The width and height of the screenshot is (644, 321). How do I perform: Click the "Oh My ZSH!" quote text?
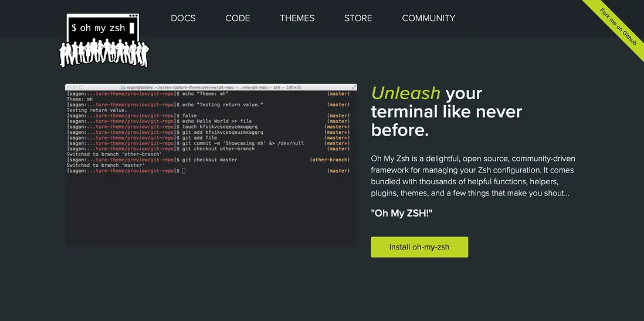pos(402,213)
